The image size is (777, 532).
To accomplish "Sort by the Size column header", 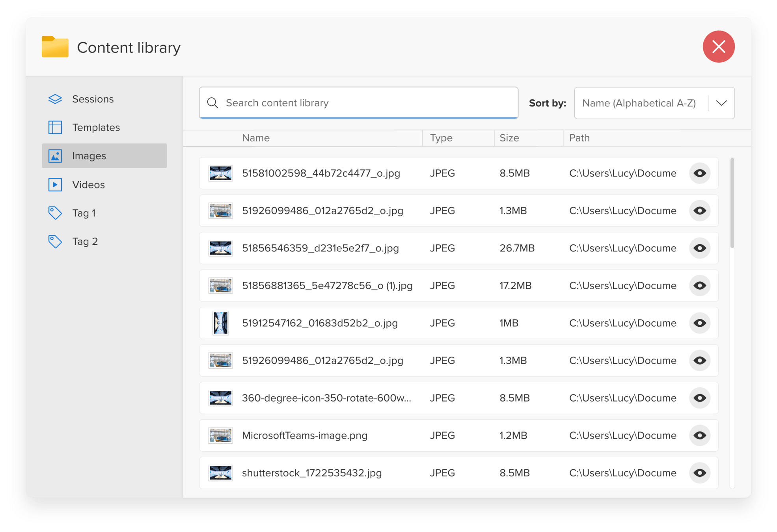I will (x=509, y=138).
